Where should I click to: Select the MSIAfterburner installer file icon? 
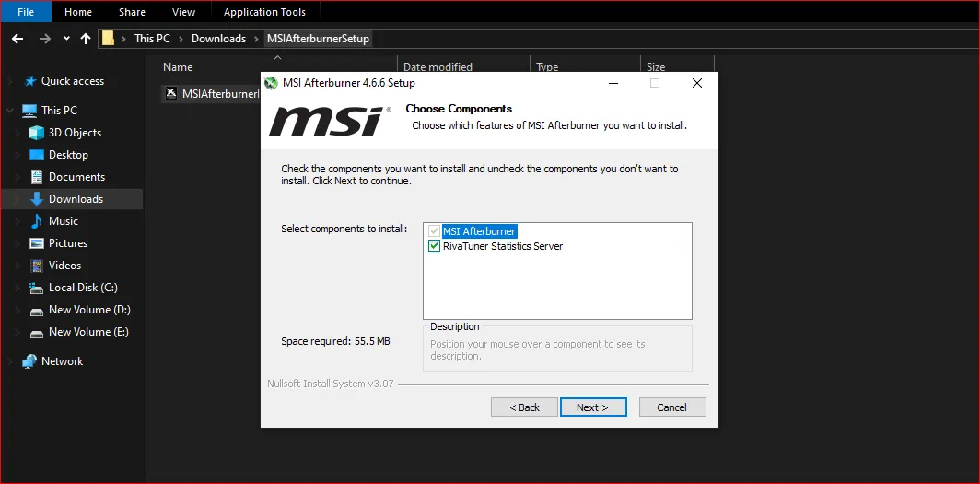170,94
